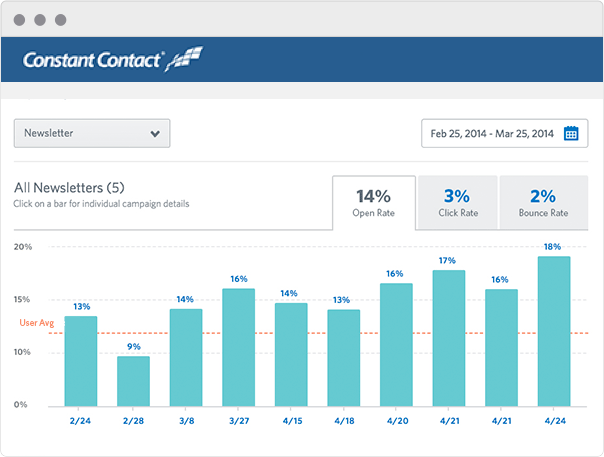
Task: Click the campaign details hint text
Action: point(101,204)
